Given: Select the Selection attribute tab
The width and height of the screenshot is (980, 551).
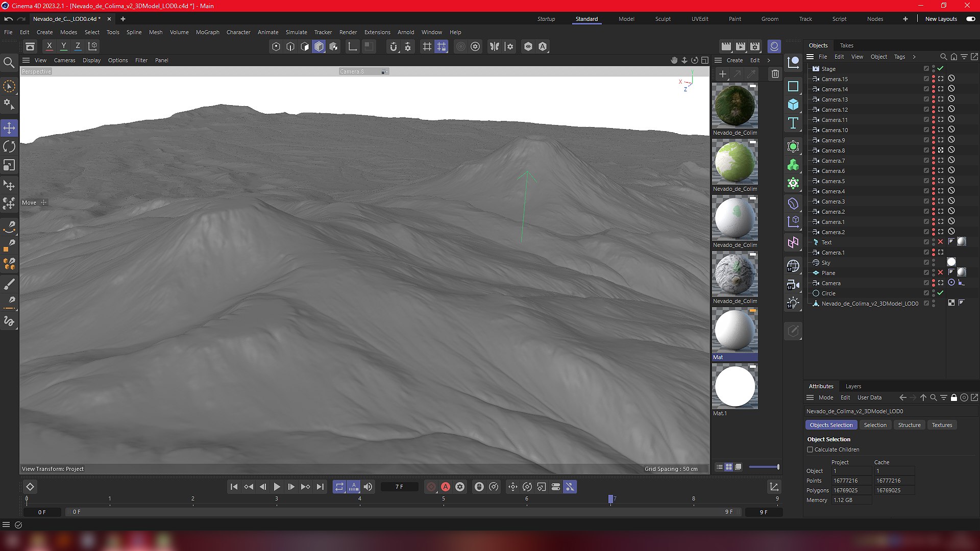Looking at the screenshot, I should (875, 425).
